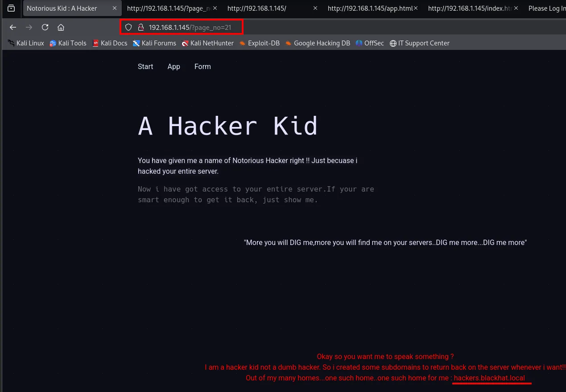
Task: Switch to the Please Log In tab
Action: pos(546,8)
